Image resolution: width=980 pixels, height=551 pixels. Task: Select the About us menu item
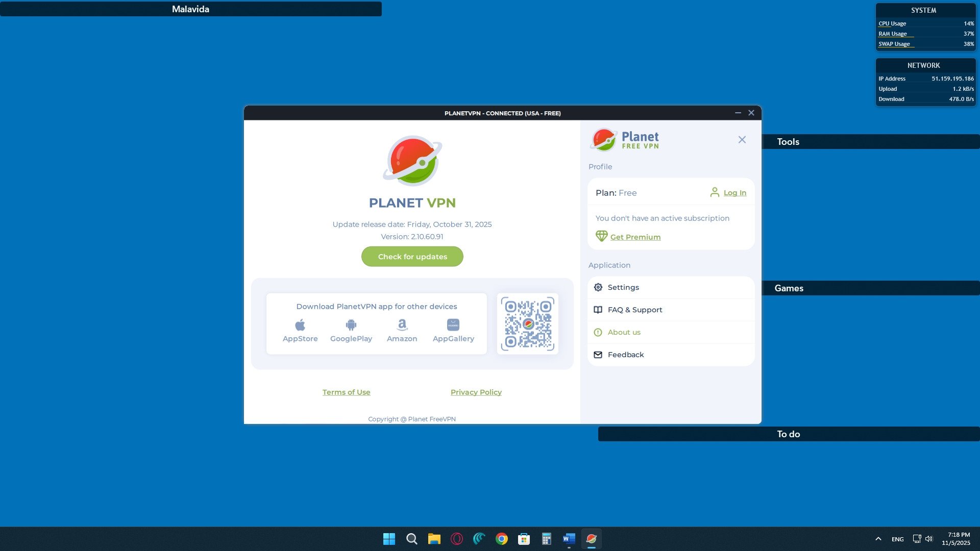(624, 332)
